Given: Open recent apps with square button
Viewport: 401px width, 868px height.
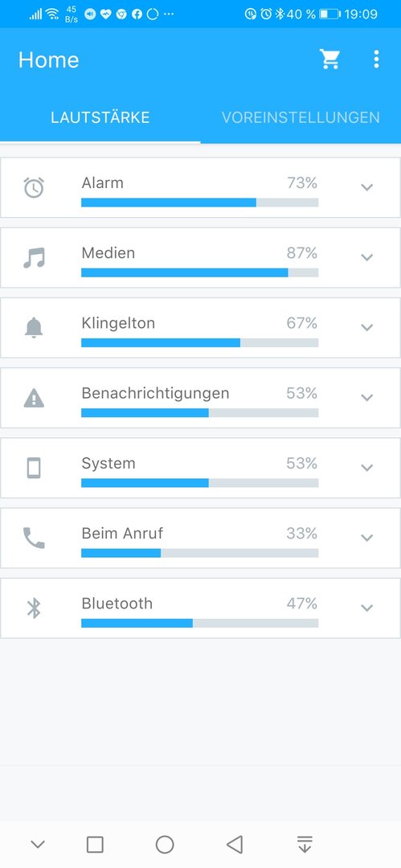Looking at the screenshot, I should click(x=96, y=844).
